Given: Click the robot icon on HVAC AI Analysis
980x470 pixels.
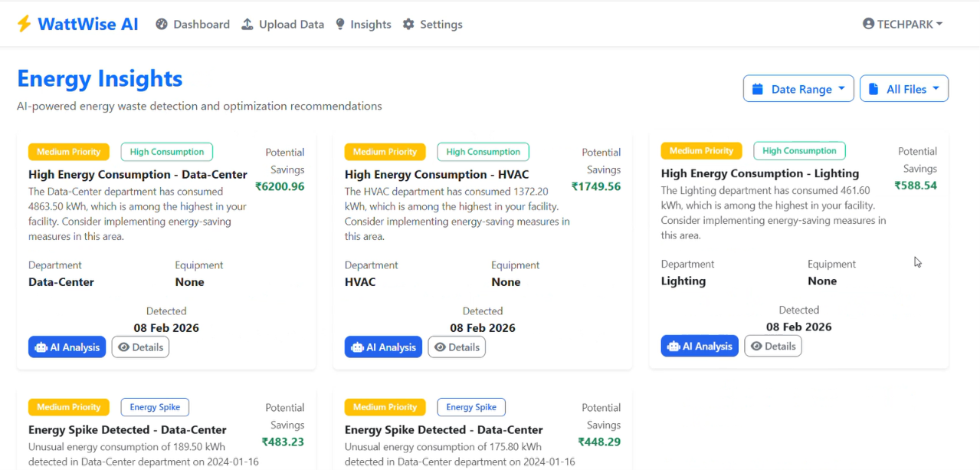Looking at the screenshot, I should coord(357,347).
